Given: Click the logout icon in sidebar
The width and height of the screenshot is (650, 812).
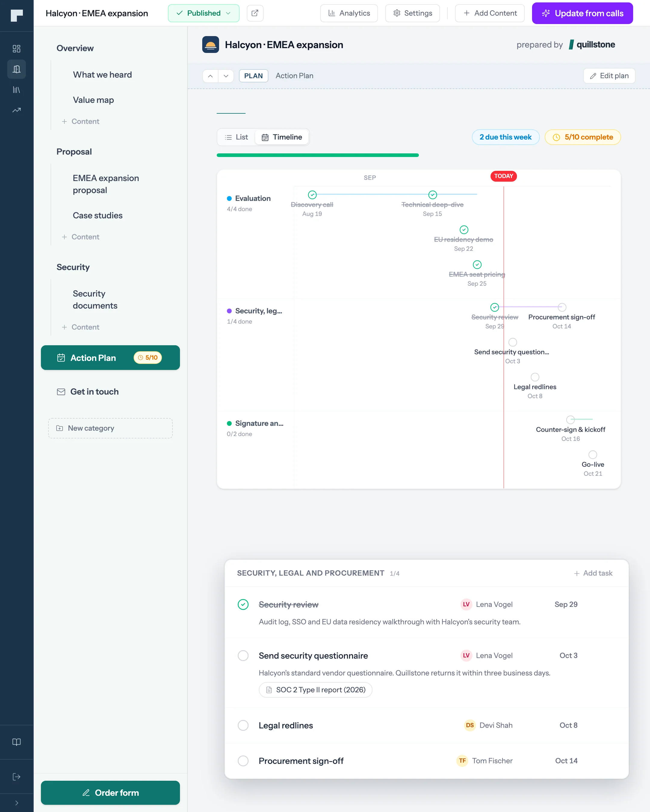Looking at the screenshot, I should (x=17, y=777).
